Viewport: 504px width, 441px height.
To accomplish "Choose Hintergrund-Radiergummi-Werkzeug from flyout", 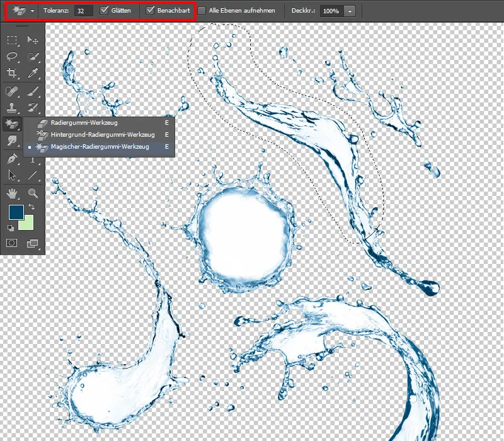I will (x=100, y=135).
